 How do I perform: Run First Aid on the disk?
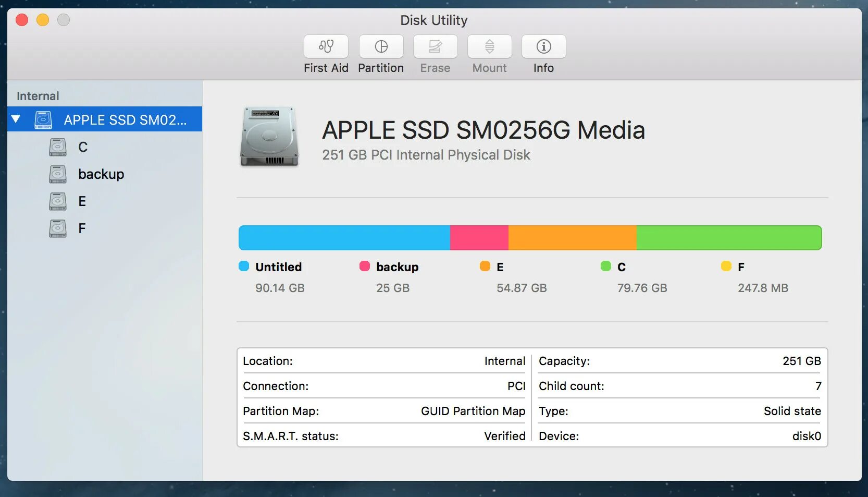click(326, 46)
